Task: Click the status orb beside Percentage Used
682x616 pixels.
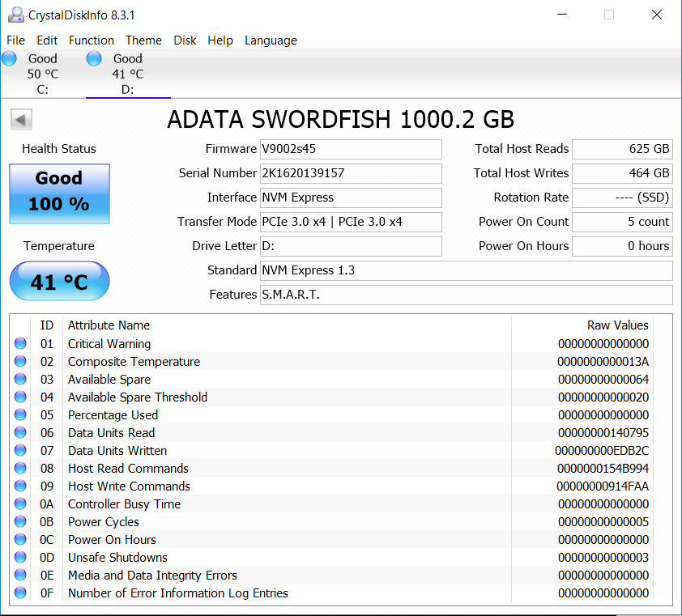Action: pos(20,415)
